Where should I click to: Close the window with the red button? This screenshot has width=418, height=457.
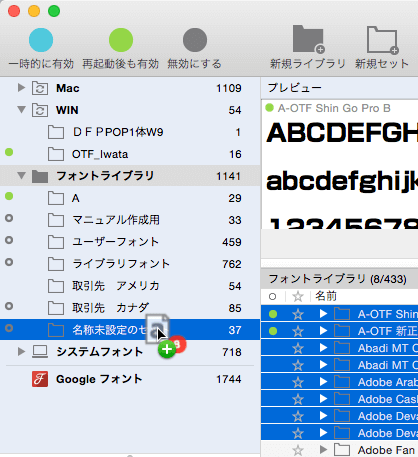point(14,11)
